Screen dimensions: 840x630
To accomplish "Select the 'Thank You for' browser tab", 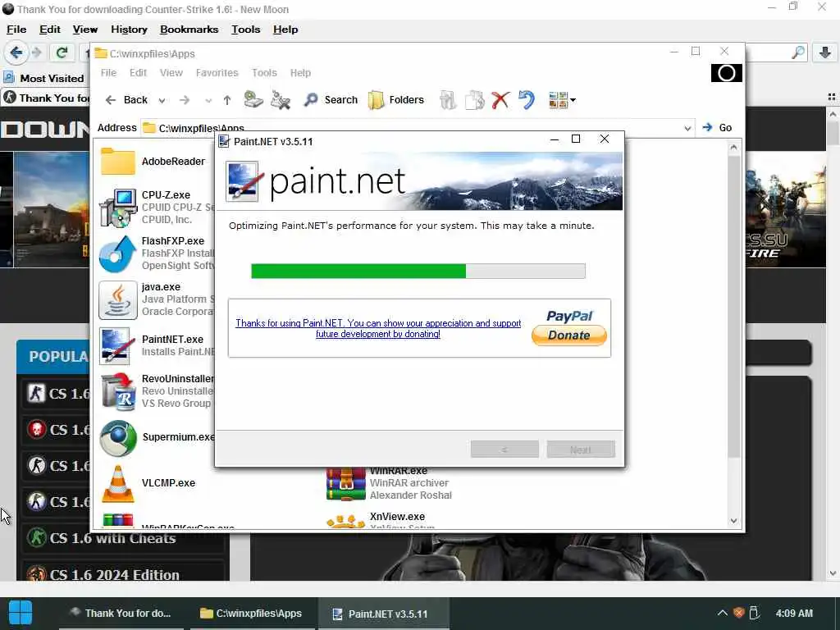I will (x=46, y=98).
